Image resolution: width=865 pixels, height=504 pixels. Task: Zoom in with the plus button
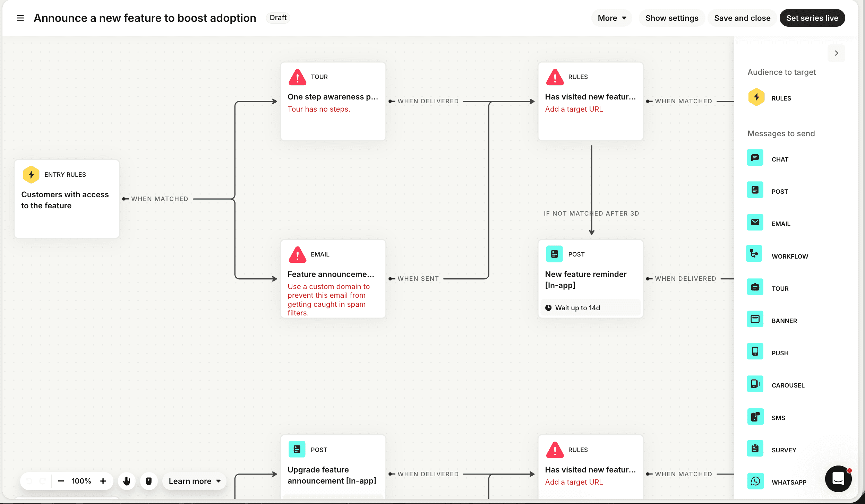[103, 481]
